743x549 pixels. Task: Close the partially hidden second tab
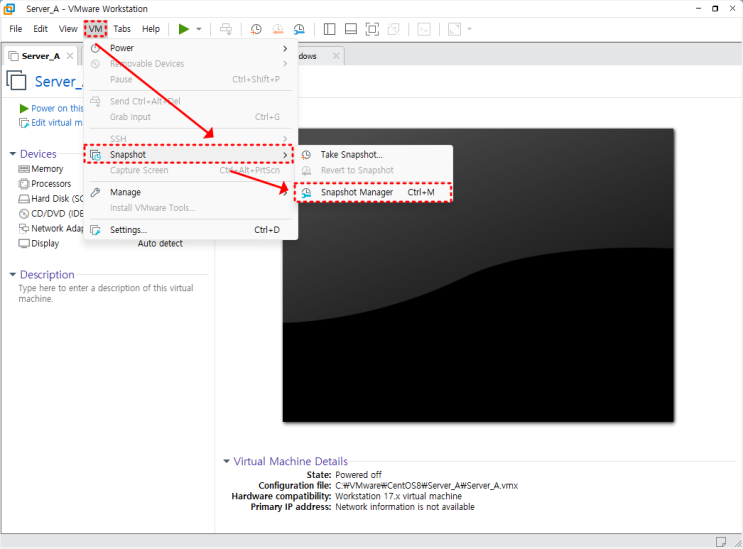[x=336, y=56]
